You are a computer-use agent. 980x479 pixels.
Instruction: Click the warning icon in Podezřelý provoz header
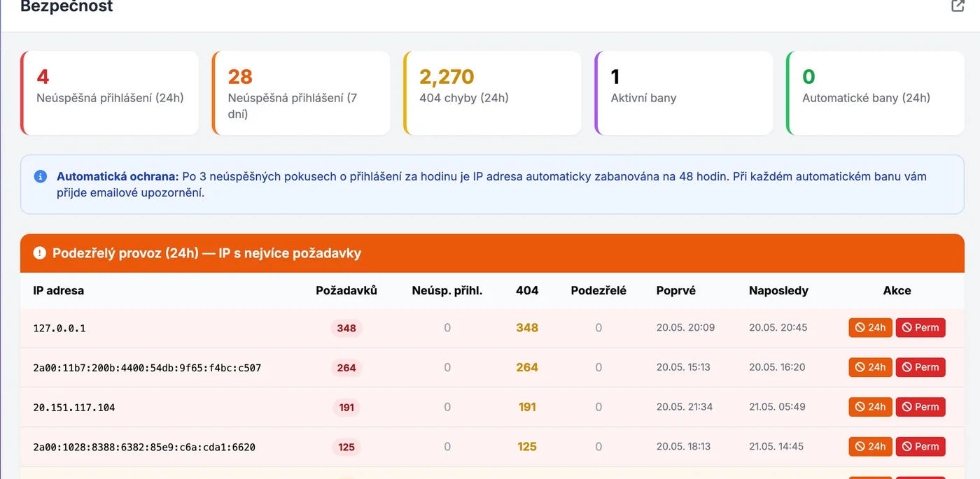tap(39, 253)
